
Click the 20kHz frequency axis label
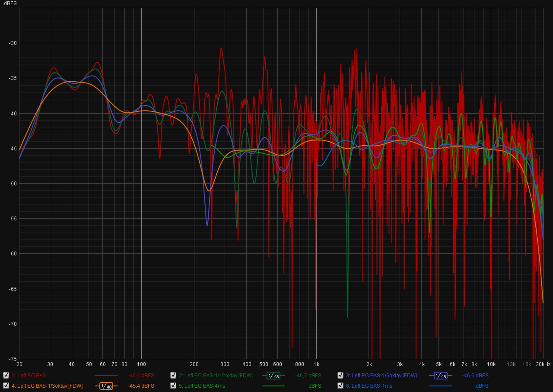click(x=543, y=364)
